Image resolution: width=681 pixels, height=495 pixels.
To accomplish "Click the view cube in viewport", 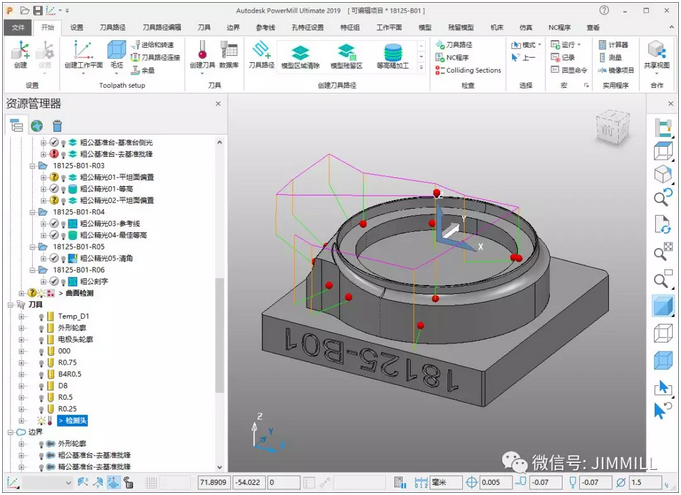I will point(613,126).
